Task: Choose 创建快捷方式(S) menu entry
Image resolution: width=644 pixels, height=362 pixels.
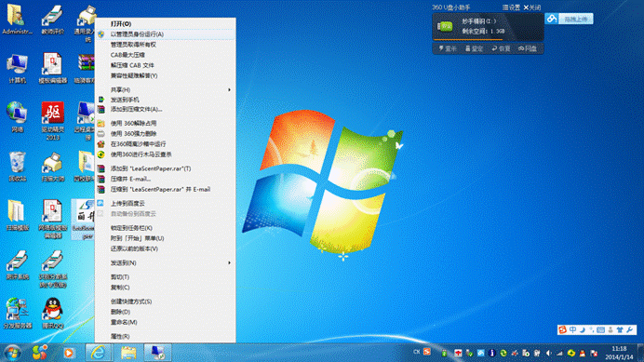Action: [166, 302]
